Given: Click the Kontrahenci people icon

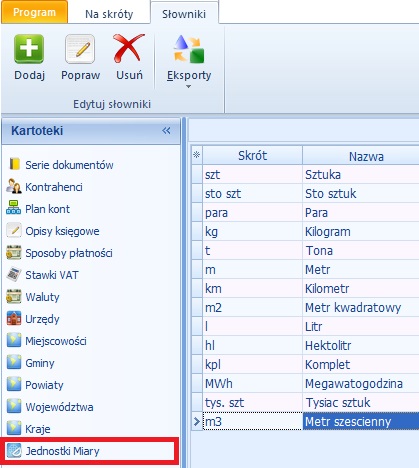Looking at the screenshot, I should pos(14,186).
